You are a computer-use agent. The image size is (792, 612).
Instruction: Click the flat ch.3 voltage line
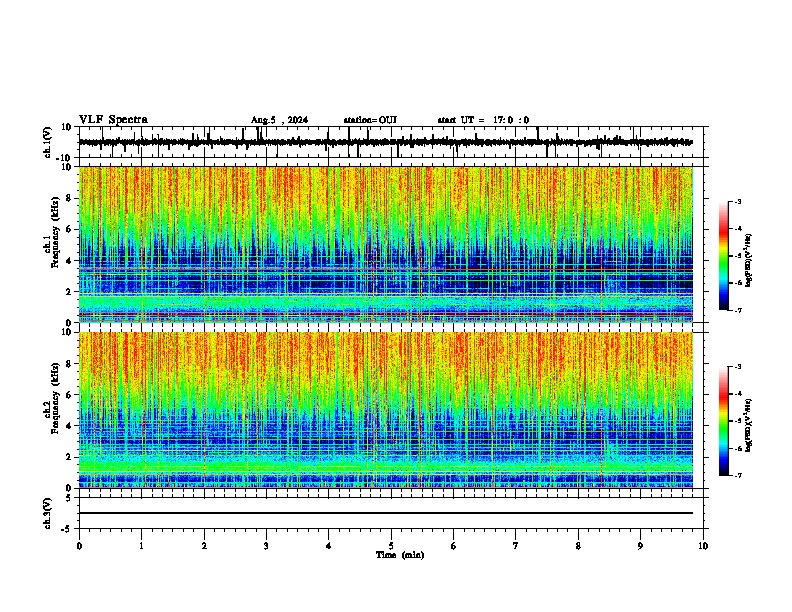pyautogui.click(x=386, y=513)
